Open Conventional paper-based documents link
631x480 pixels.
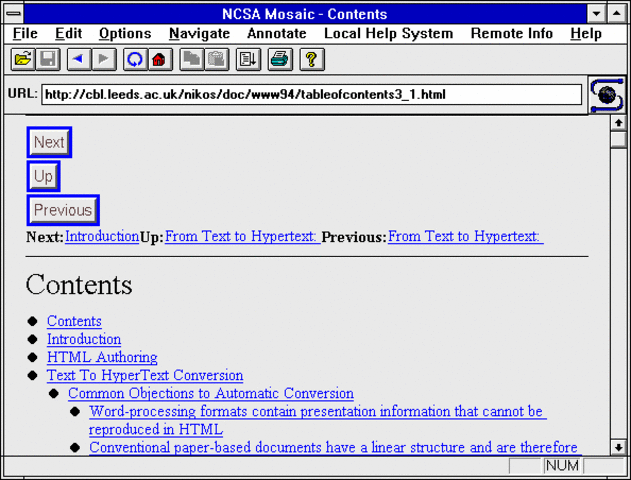coord(335,447)
